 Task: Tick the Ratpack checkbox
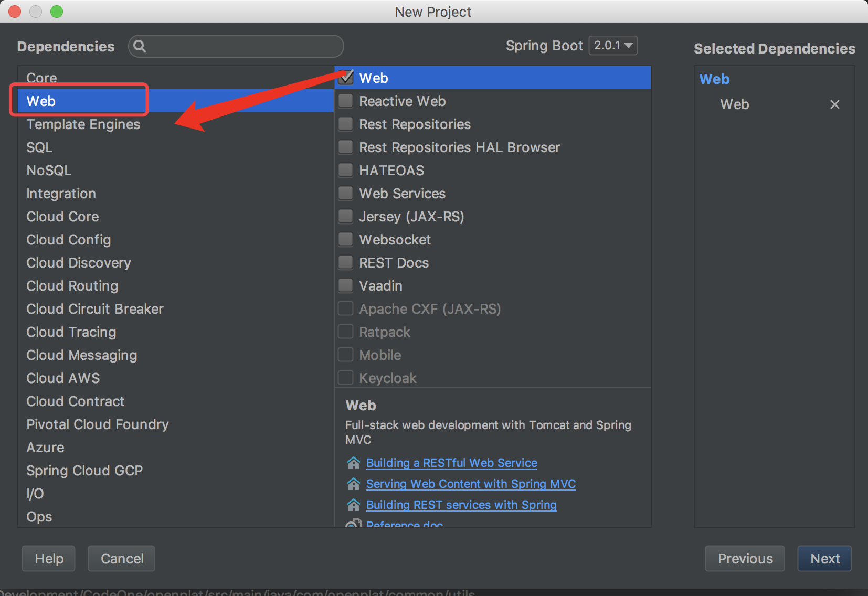click(x=346, y=332)
